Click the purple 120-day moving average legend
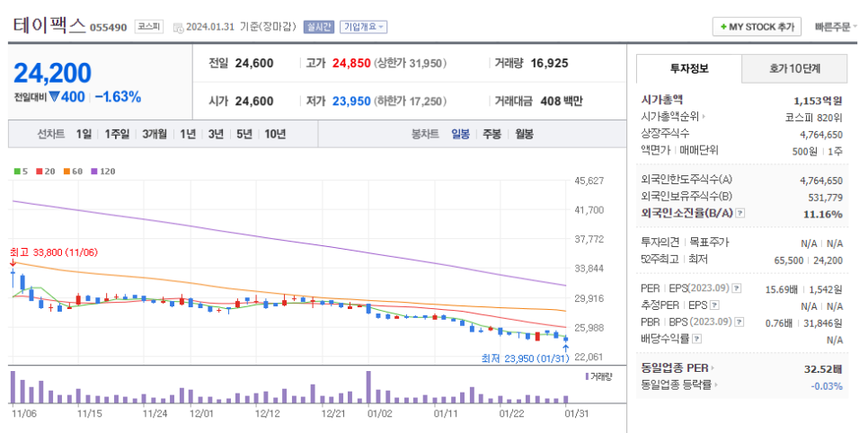This screenshot has height=433, width=868. click(x=103, y=172)
